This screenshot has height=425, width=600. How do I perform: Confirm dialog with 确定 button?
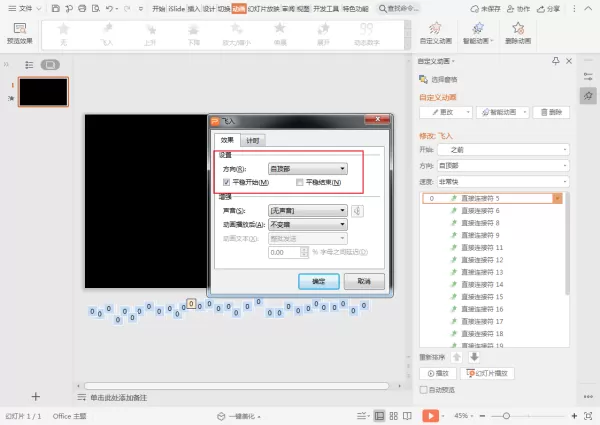(319, 281)
